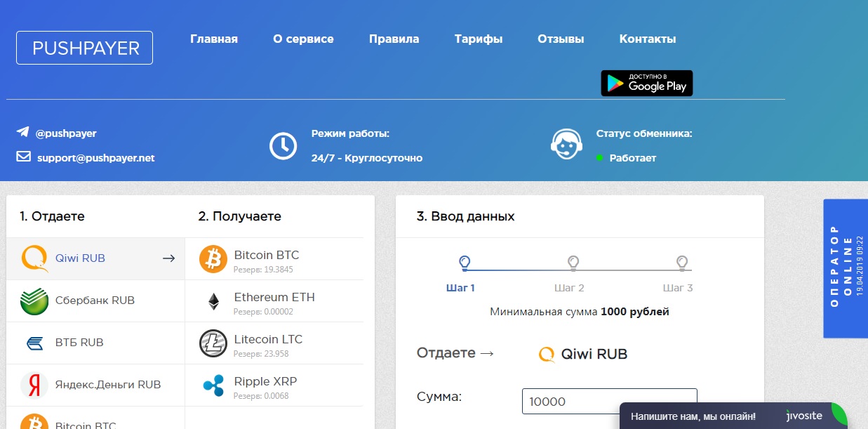Navigate to Отзывы page
Viewport: 868px width, 429px height.
click(561, 39)
